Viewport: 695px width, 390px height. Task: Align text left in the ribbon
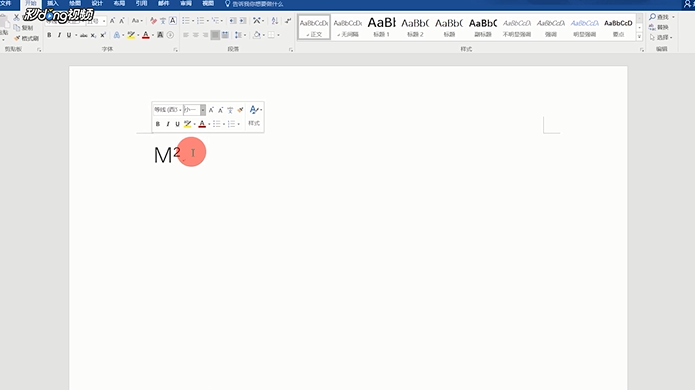coord(186,35)
